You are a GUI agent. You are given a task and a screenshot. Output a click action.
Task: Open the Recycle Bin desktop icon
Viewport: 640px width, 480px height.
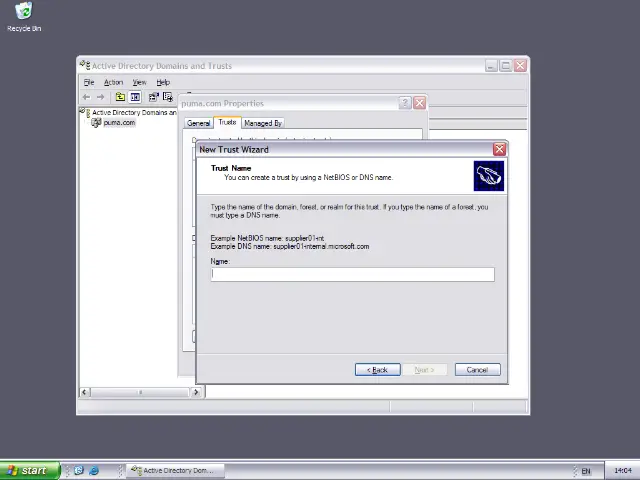(23, 14)
